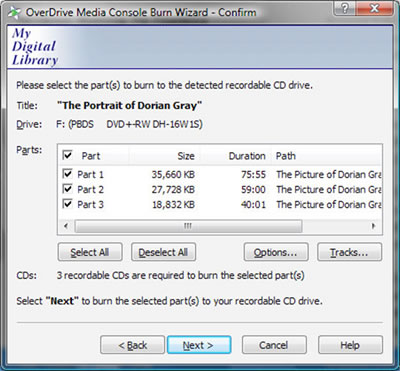Click the Part 1 row path text
400x371 pixels.
click(x=329, y=174)
